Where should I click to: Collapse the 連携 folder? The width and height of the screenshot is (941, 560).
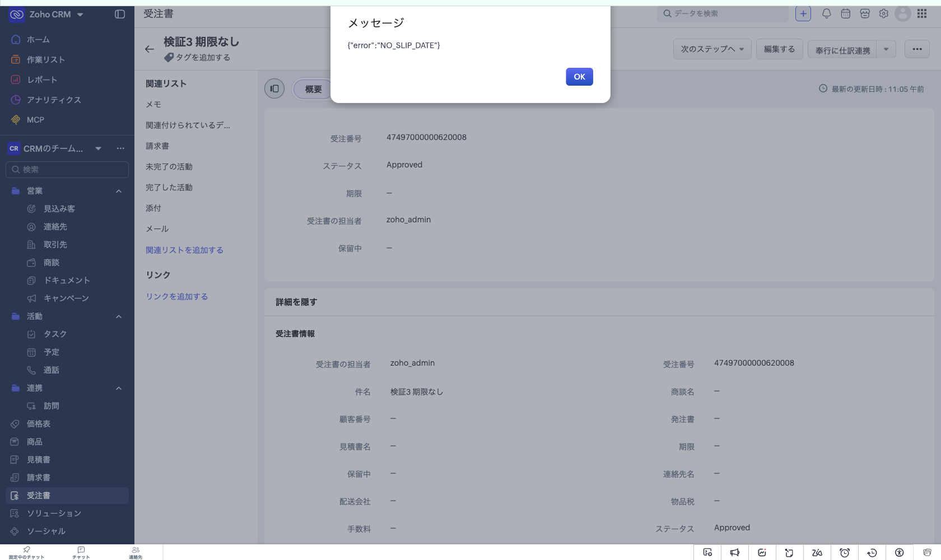[119, 388]
